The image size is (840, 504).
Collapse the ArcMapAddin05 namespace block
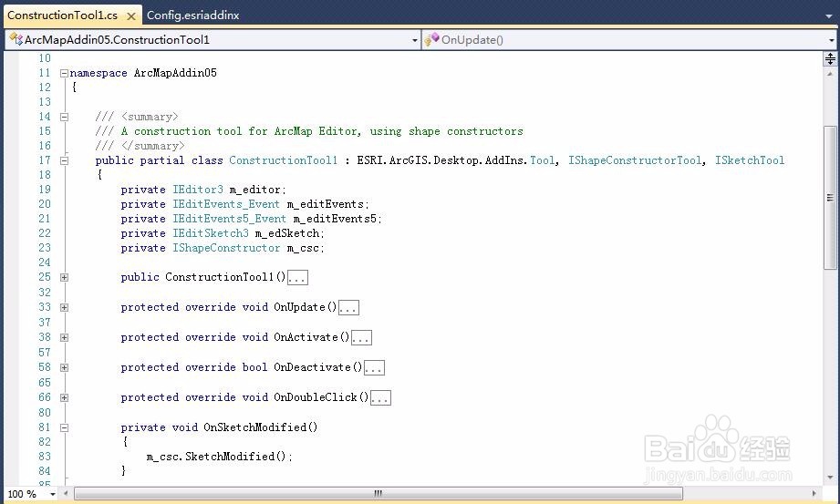point(64,73)
